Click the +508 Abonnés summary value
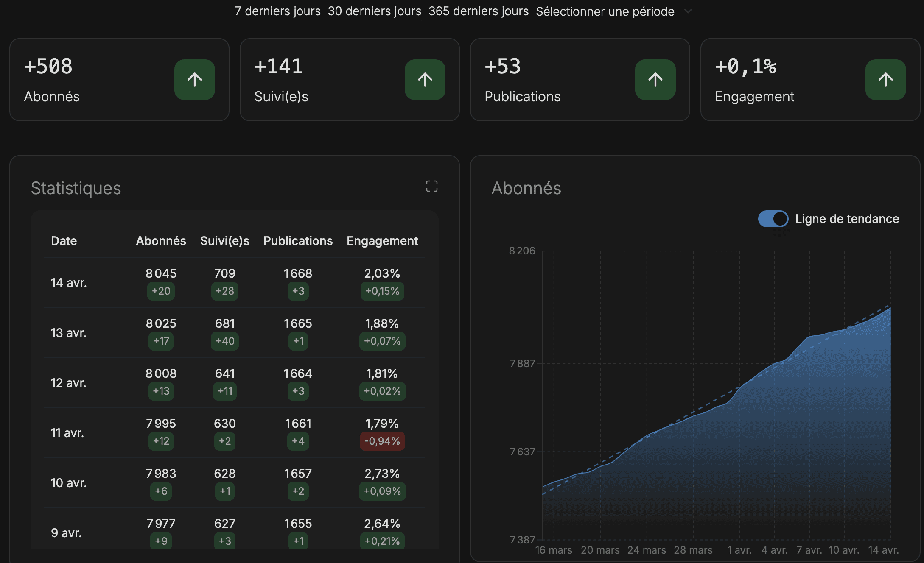This screenshot has width=924, height=563. [48, 67]
